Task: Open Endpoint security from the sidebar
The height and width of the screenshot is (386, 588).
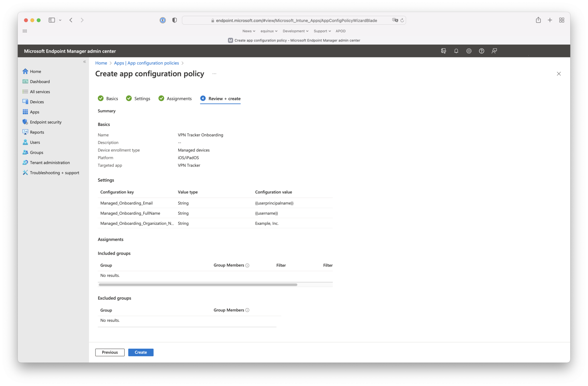Action: (46, 122)
